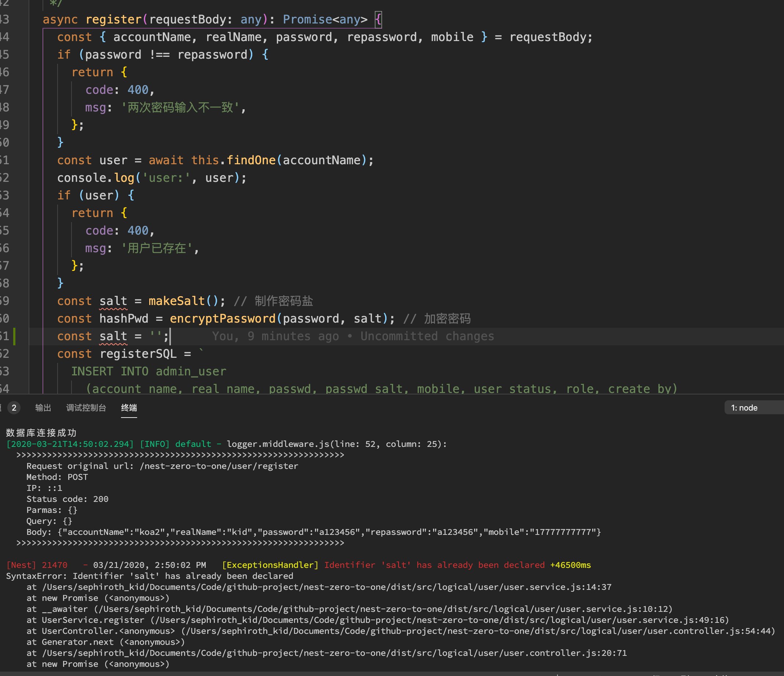Click the red ExceptionsHandler error message
The width and height of the screenshot is (784, 676).
pos(434,565)
